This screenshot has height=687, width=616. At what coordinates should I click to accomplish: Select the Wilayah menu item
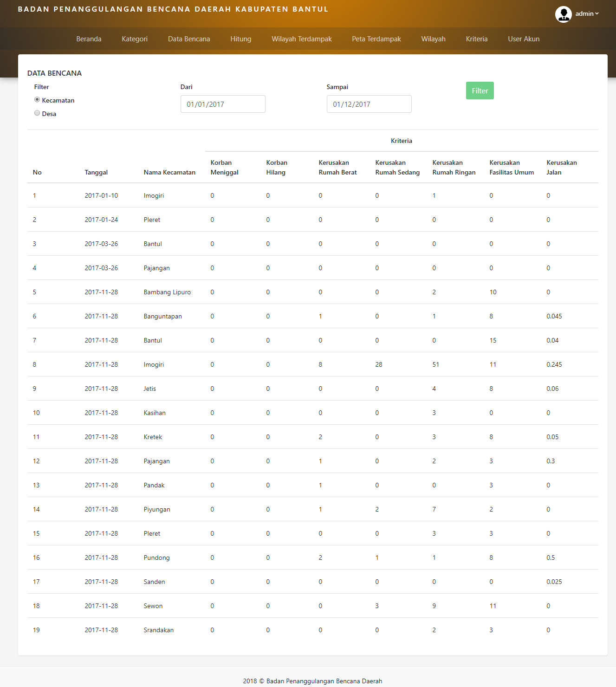click(433, 39)
